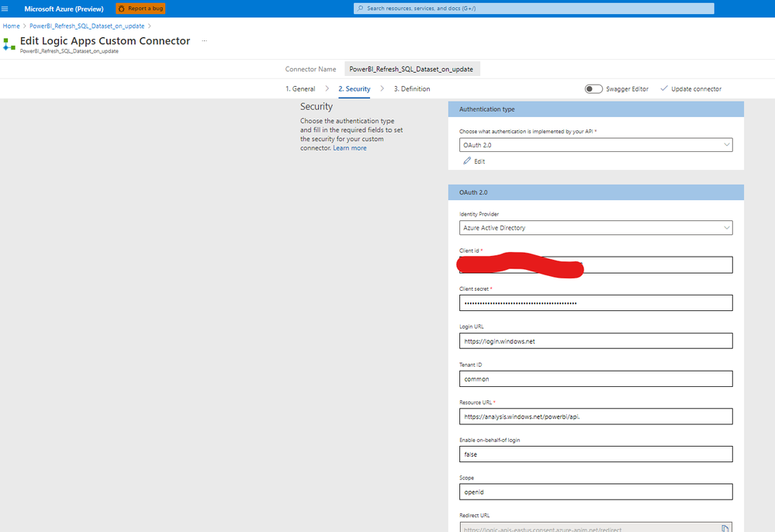
Task: Go to the 3. Definition step
Action: point(412,89)
